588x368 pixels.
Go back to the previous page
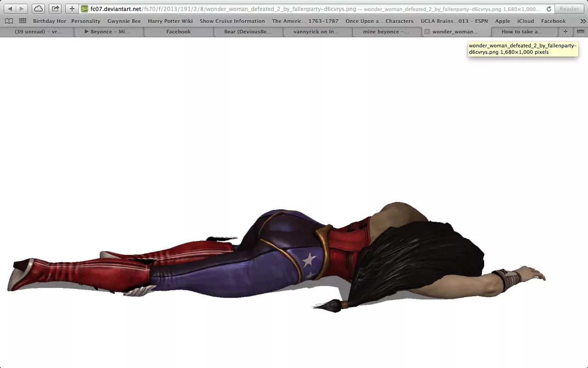tap(10, 9)
